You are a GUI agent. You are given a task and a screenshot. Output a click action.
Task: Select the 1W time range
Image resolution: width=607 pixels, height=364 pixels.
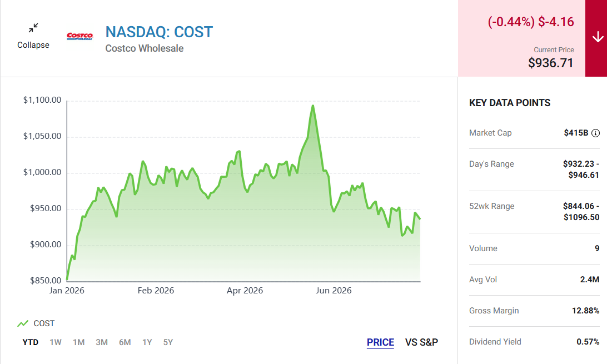(56, 342)
